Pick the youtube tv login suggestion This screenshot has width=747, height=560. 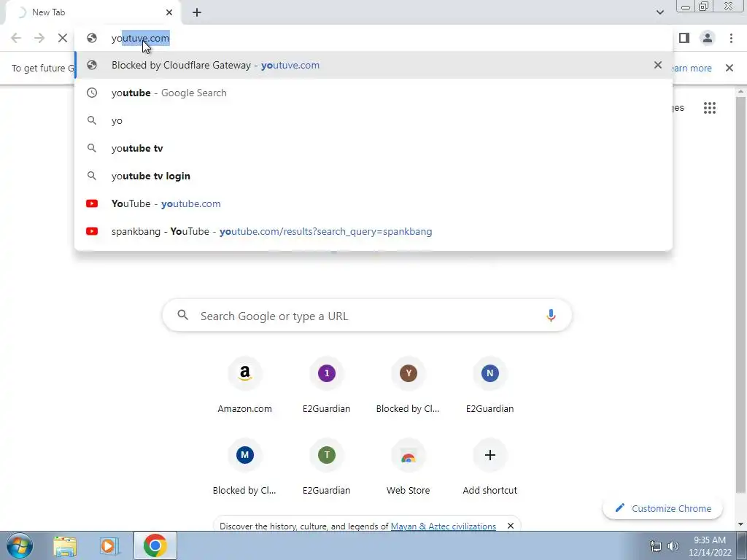pos(373,176)
